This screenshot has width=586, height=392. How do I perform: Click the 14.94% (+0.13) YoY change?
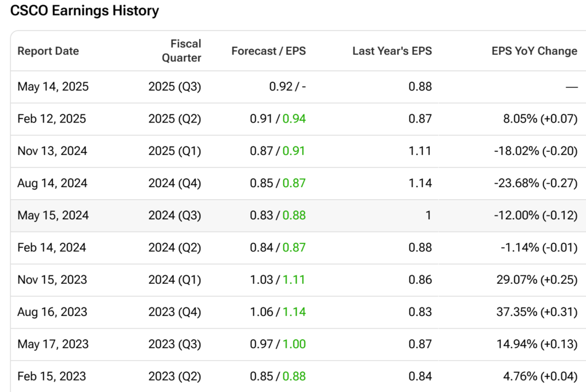click(537, 344)
